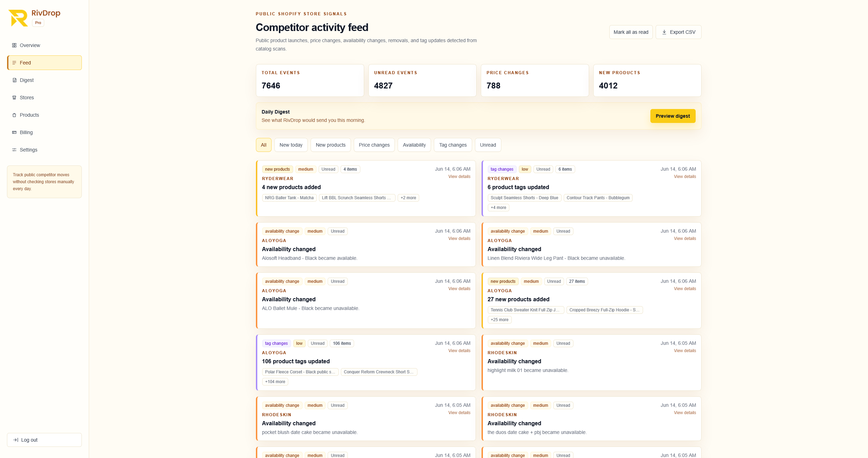Click the Unread Events 4827 stat card
868x458 pixels.
pyautogui.click(x=422, y=80)
